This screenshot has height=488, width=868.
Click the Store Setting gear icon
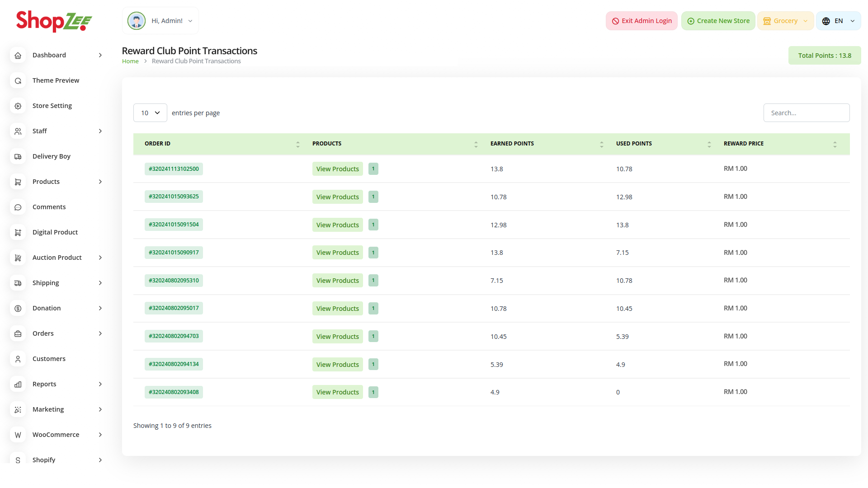pyautogui.click(x=18, y=106)
